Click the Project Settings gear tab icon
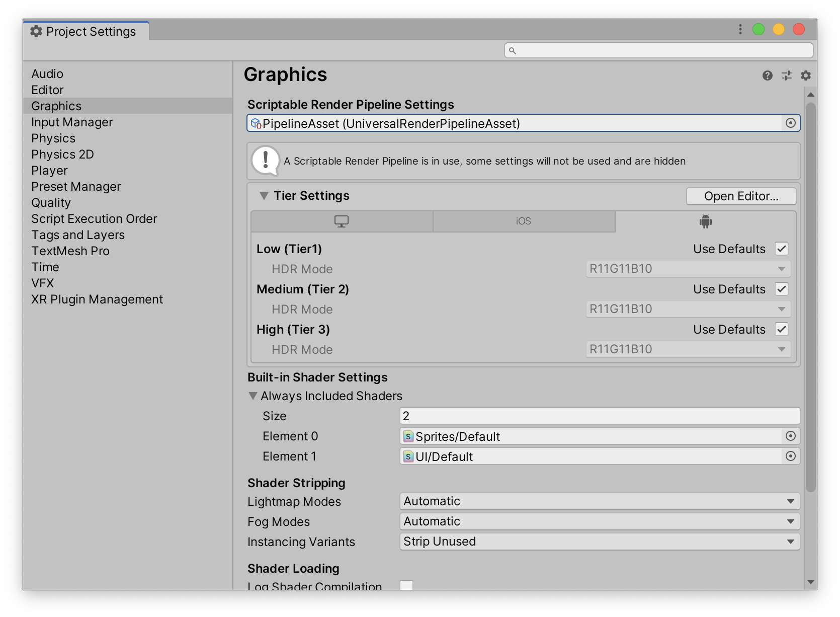Image resolution: width=840 pixels, height=617 pixels. pos(36,31)
